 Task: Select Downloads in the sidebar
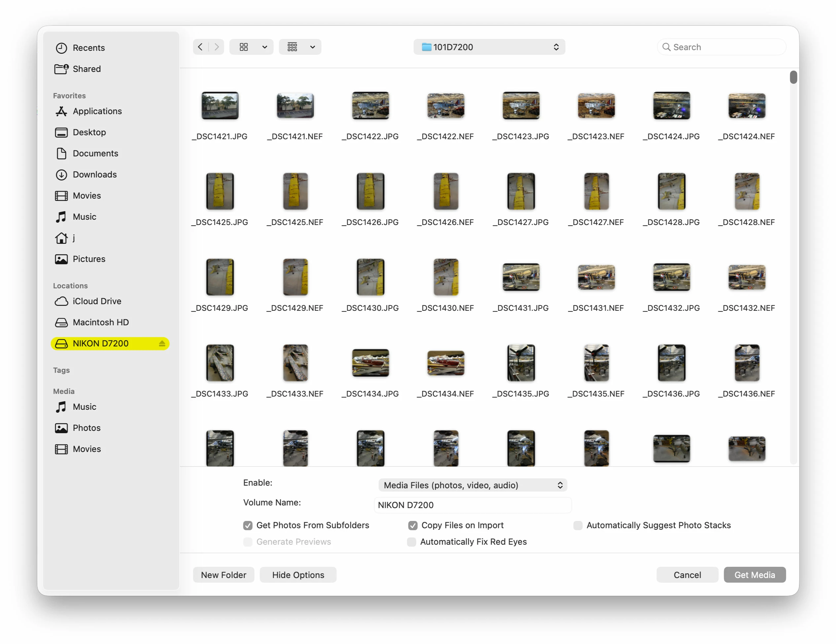point(110,175)
